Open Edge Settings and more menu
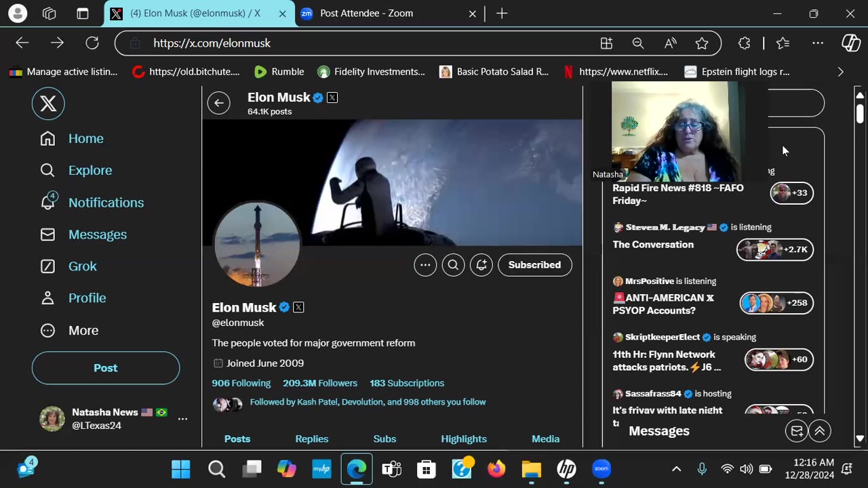The height and width of the screenshot is (488, 868). tap(818, 43)
